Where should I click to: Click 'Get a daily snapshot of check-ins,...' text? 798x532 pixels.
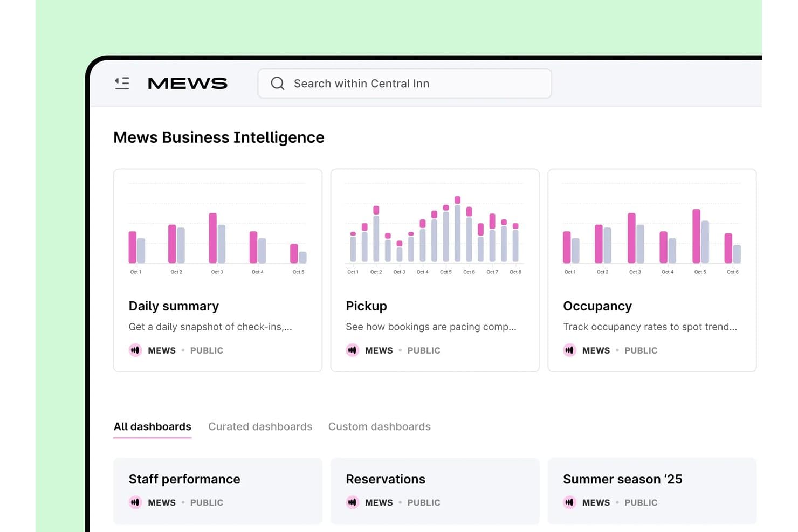(x=210, y=327)
